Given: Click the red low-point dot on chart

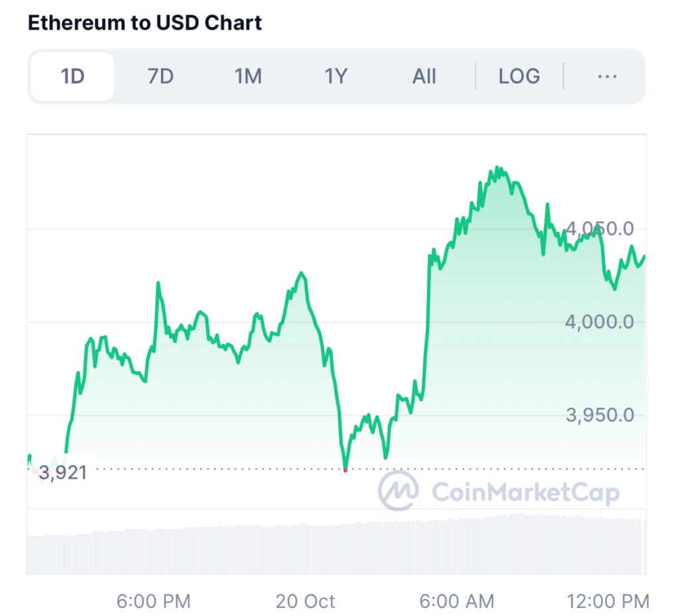Looking at the screenshot, I should (345, 469).
